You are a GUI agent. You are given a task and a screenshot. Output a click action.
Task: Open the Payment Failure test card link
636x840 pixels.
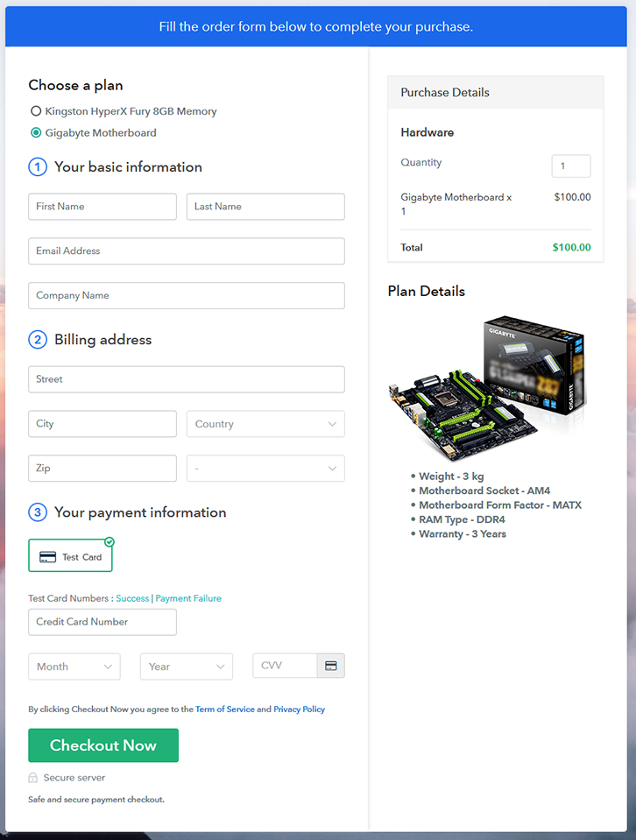(188, 598)
